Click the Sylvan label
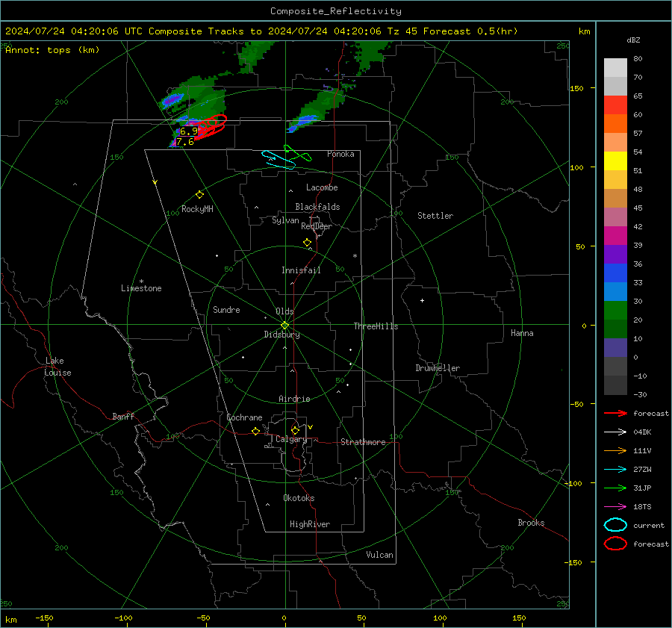 point(285,220)
